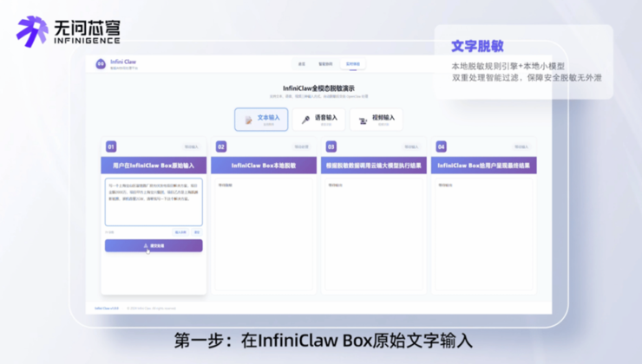Click the step 03 number badge
642x364 pixels.
tap(331, 147)
